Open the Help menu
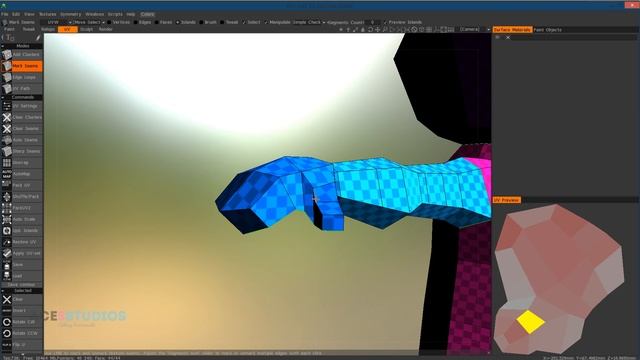Viewport: 640px width, 360px height. point(131,14)
